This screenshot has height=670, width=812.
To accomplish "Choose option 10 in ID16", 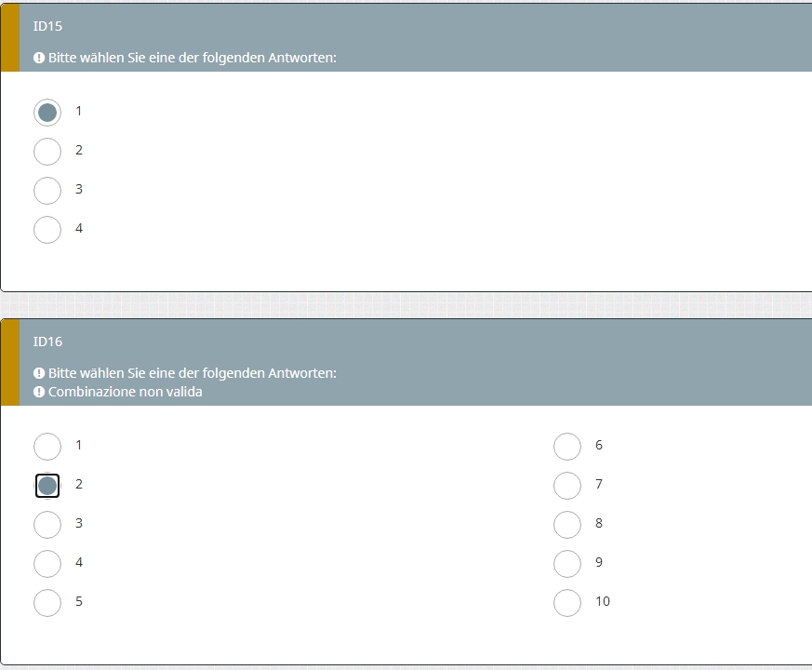I will click(x=567, y=603).
